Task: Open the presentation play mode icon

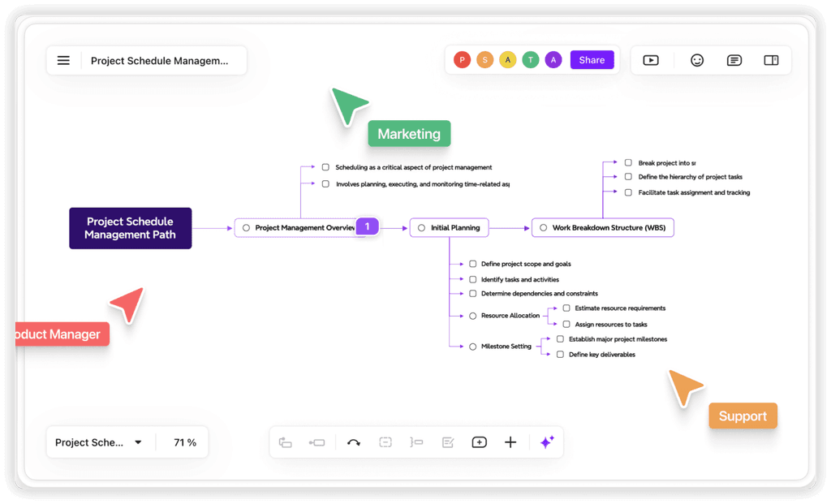Action: pos(652,59)
